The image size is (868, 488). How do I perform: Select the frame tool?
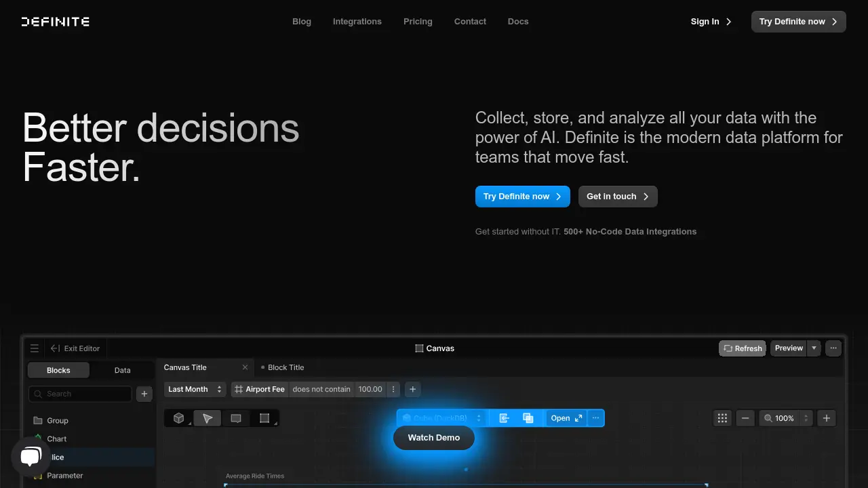pos(264,418)
